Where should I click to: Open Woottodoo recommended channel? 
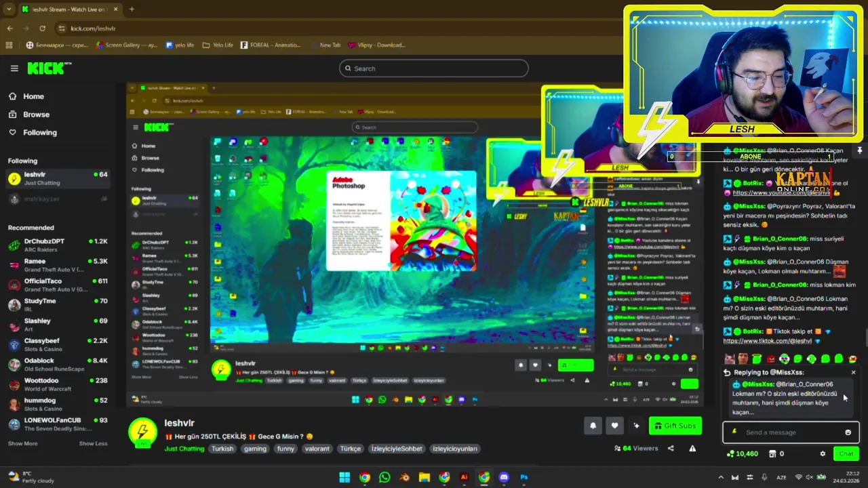click(x=58, y=384)
